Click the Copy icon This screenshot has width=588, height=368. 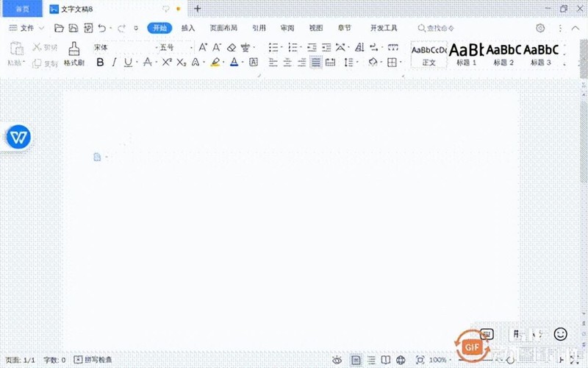coord(37,63)
